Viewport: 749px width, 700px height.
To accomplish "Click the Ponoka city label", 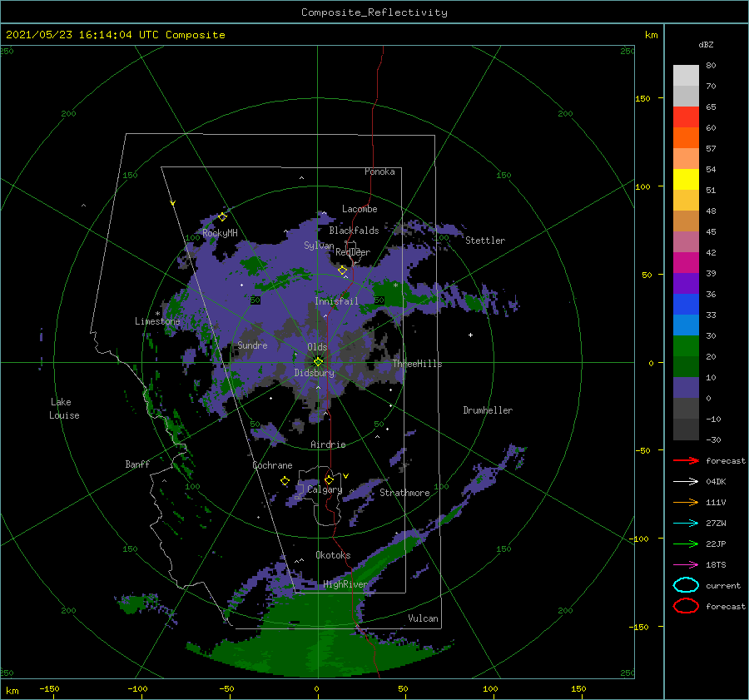I will click(x=379, y=171).
